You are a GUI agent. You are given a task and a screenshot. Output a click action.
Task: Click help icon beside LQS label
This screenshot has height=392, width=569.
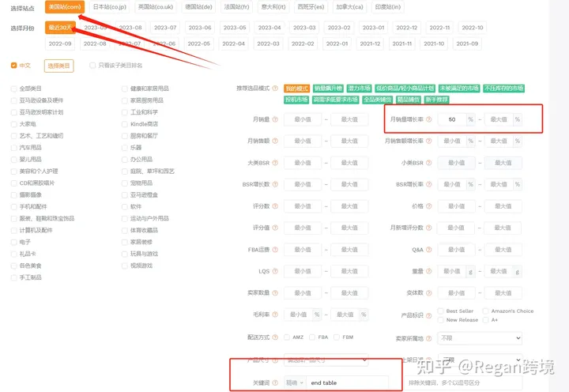point(275,271)
